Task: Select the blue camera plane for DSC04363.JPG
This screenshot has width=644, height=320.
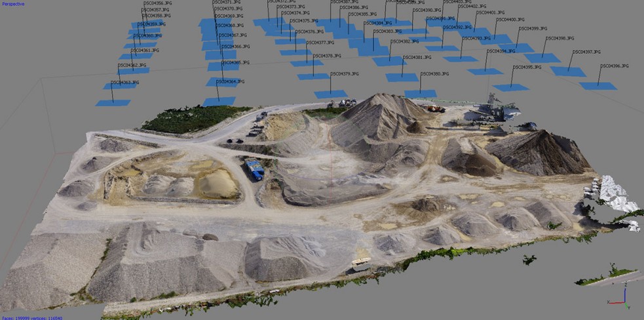Action: point(113,103)
